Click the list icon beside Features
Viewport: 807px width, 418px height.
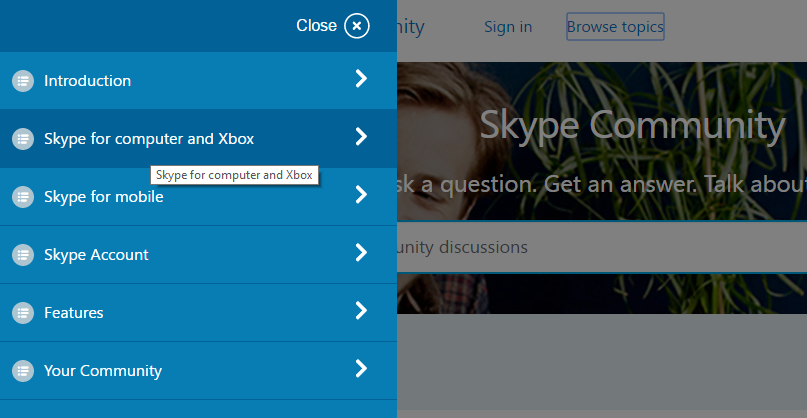tap(23, 313)
